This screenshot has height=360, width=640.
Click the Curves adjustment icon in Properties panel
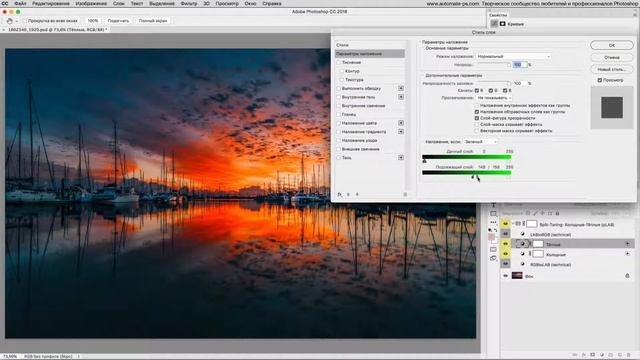pos(494,24)
